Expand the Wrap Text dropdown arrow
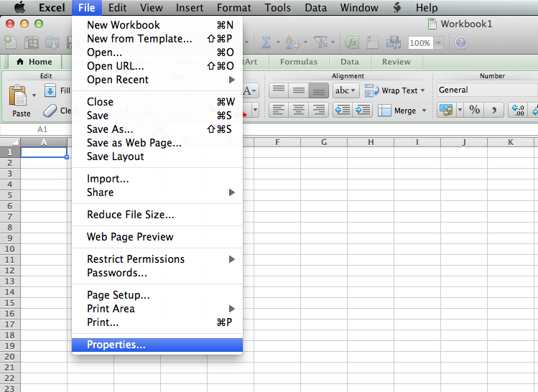Image resolution: width=538 pixels, height=392 pixels. 422,90
